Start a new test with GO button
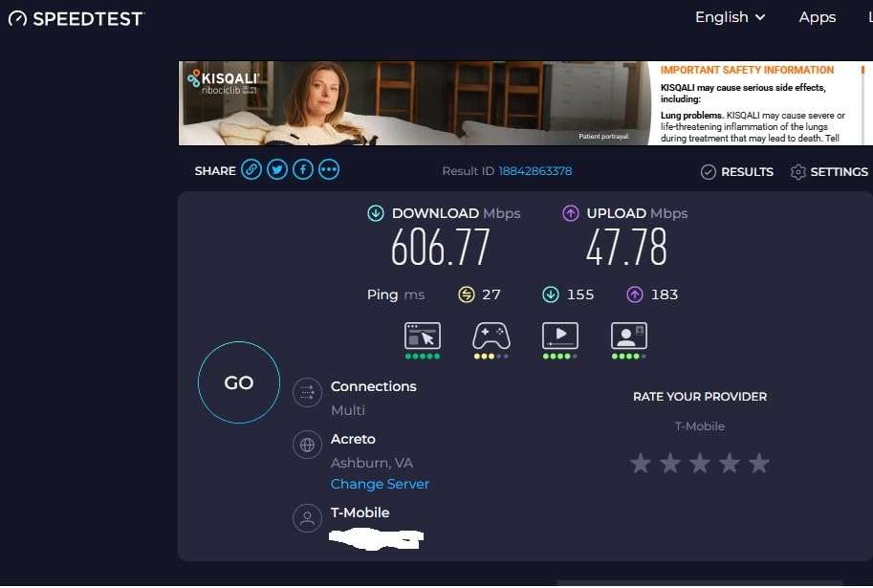The width and height of the screenshot is (873, 588). click(238, 382)
